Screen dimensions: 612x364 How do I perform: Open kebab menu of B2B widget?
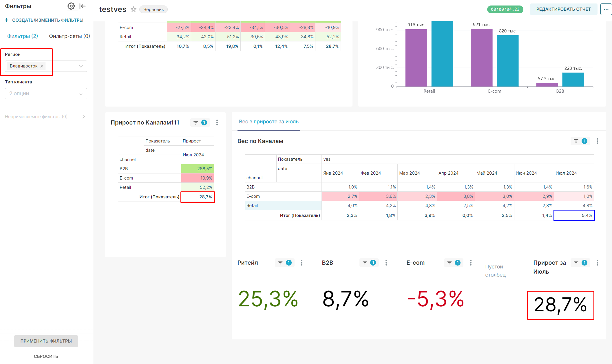[386, 263]
